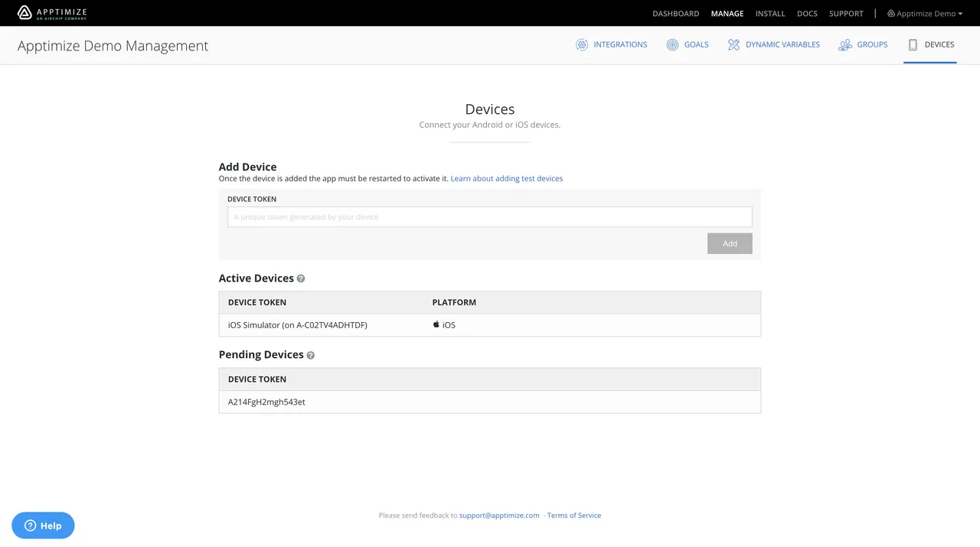The height and width of the screenshot is (547, 980).
Task: Expand the Apptimize Demo account dropdown
Action: (925, 14)
